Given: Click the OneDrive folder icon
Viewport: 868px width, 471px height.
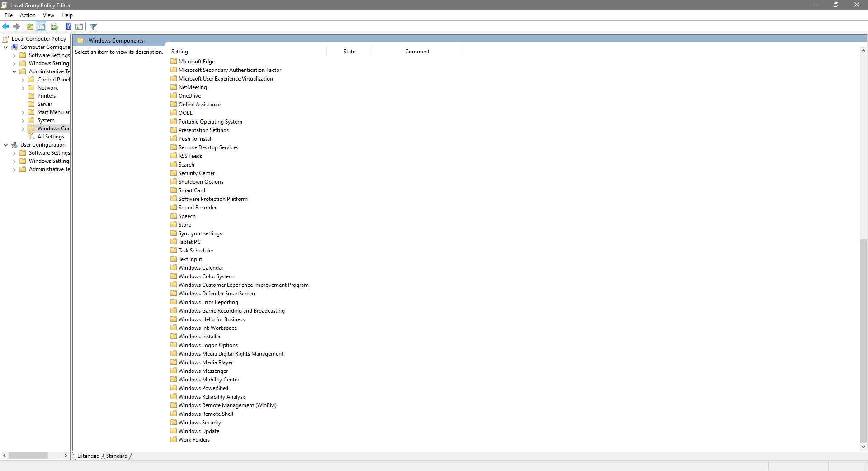Looking at the screenshot, I should pos(174,95).
